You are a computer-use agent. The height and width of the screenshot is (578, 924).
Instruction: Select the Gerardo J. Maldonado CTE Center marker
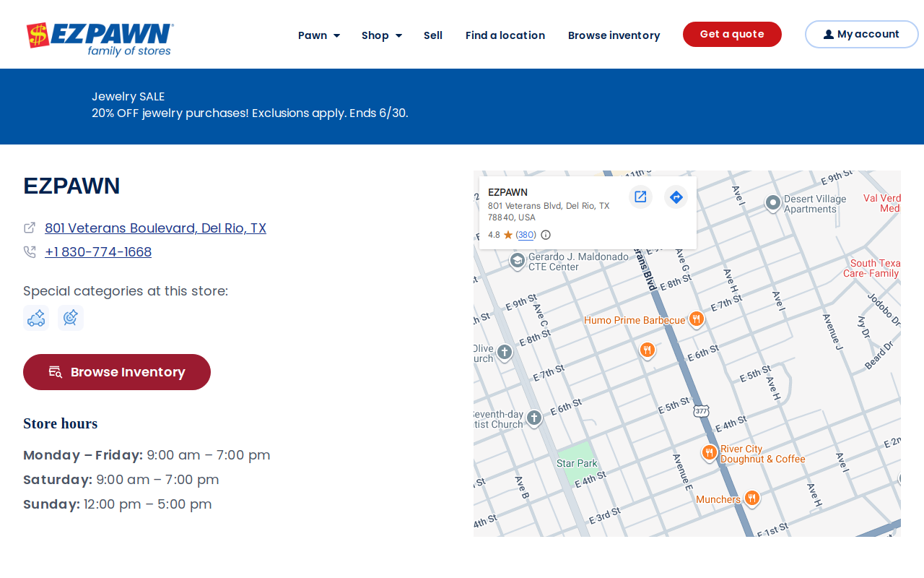tap(518, 261)
